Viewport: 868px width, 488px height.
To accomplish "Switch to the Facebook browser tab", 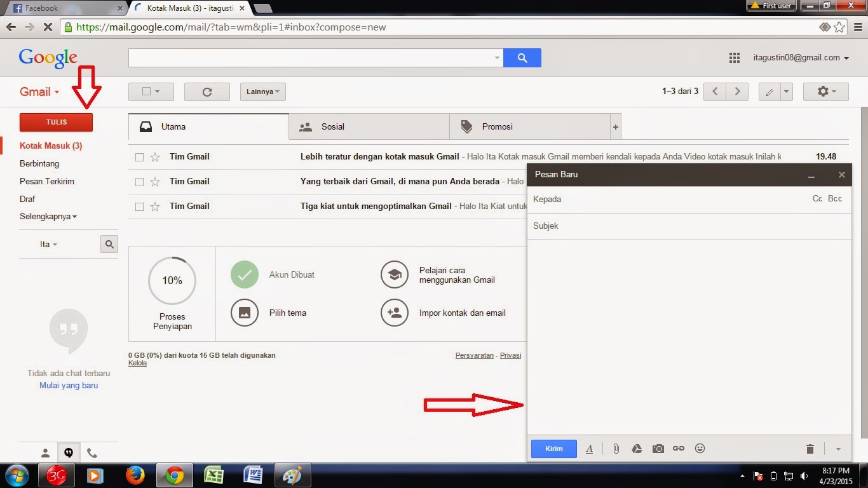I will point(67,8).
